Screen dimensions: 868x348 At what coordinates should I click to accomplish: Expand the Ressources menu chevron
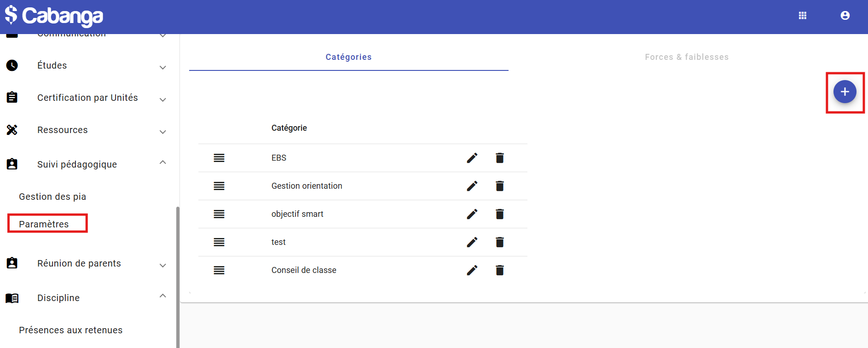(x=163, y=132)
